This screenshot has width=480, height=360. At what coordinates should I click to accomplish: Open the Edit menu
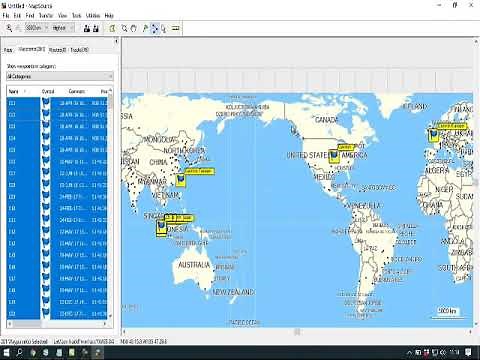(x=17, y=15)
